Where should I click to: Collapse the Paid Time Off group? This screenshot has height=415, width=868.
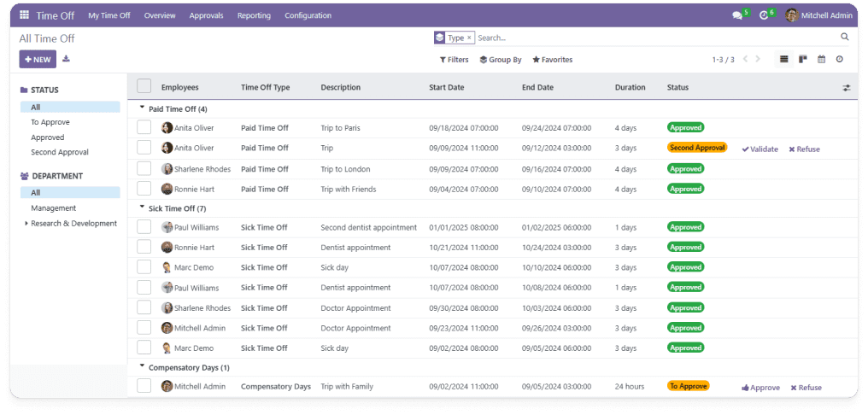click(142, 109)
